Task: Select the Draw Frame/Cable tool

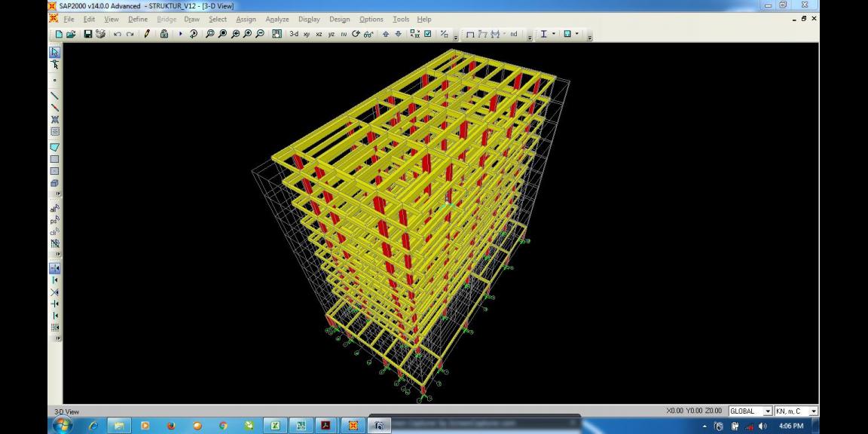Action: click(54, 96)
